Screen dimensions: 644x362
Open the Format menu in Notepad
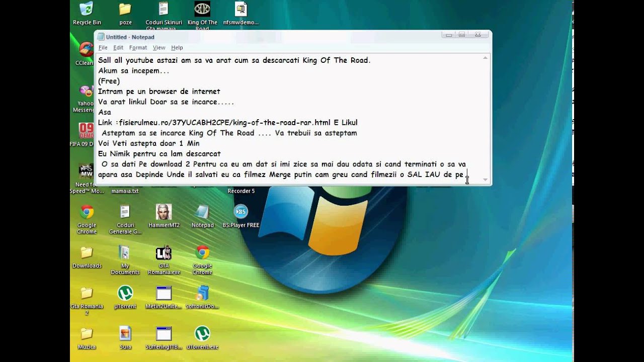(138, 48)
